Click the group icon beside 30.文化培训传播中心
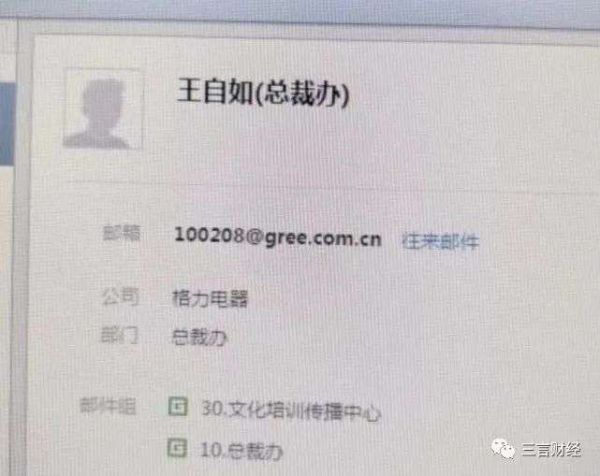 pyautogui.click(x=178, y=406)
